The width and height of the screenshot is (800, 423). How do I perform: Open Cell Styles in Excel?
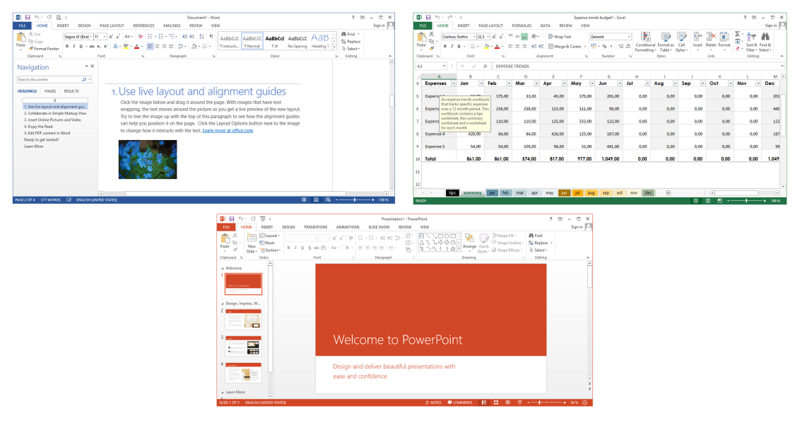[x=681, y=41]
